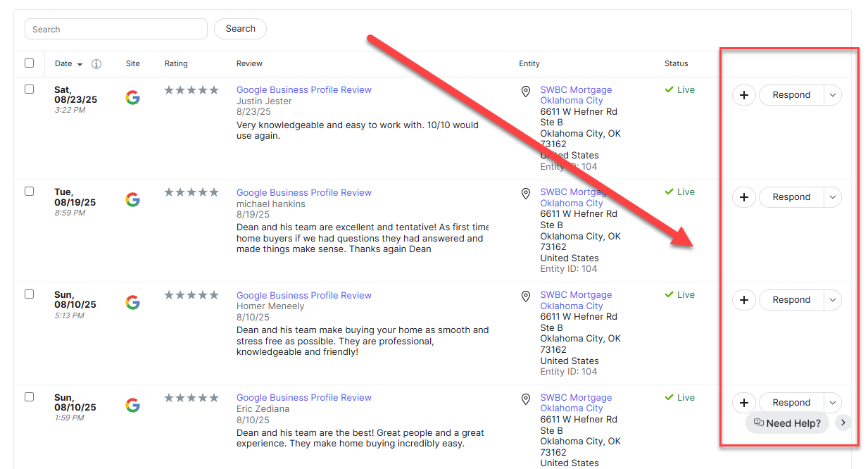Open Google Business Profile Review by michael hankins
This screenshot has width=868, height=469.
[x=304, y=193]
